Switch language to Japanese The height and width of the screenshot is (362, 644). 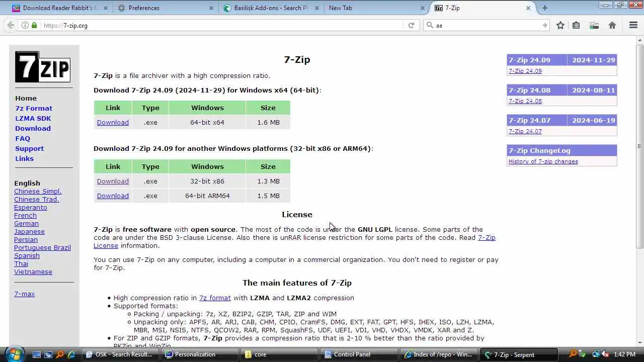point(29,231)
